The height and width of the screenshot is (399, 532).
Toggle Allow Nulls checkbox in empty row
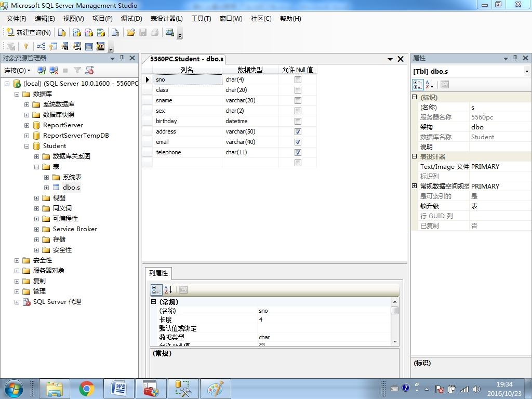point(298,163)
